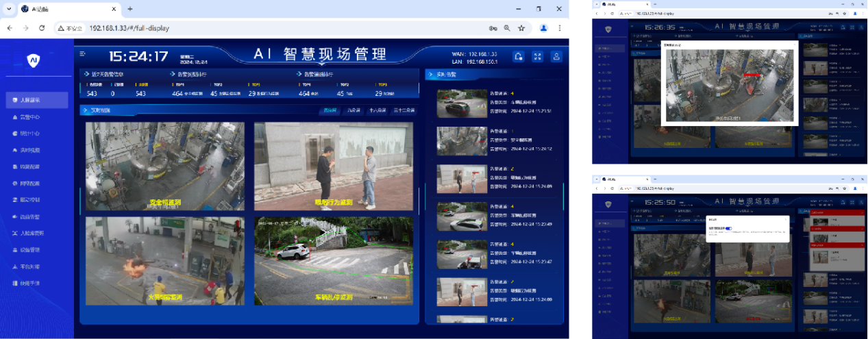Viewport: 868px width, 339px height.
Task: Enter fullscreen using the dashboard expand icon
Action: click(x=538, y=57)
